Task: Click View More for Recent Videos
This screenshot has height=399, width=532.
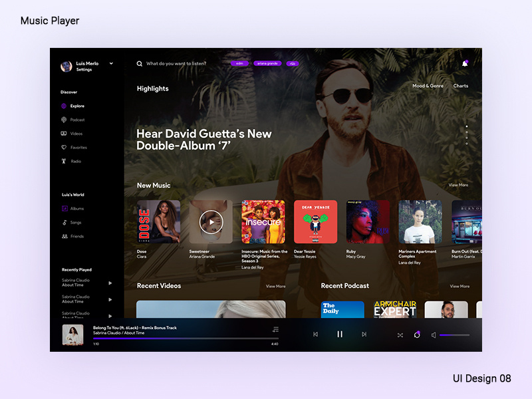Action: (x=275, y=287)
